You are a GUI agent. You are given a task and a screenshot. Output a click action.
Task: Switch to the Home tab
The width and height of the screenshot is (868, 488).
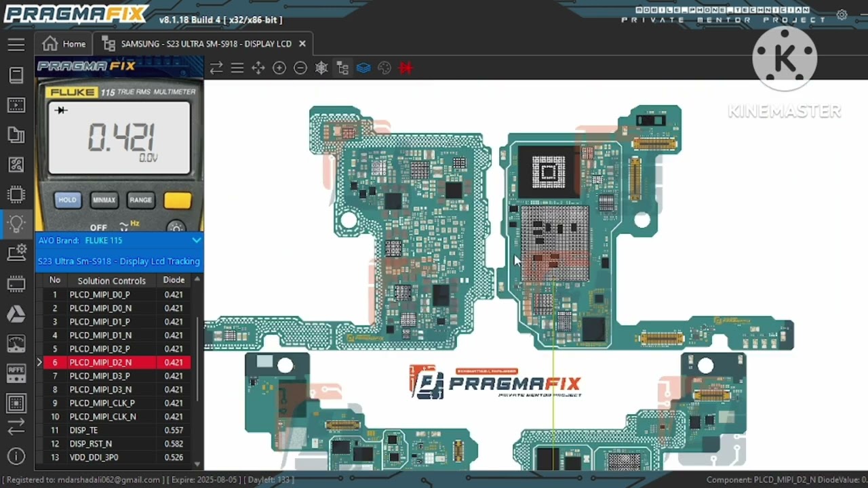pyautogui.click(x=64, y=44)
